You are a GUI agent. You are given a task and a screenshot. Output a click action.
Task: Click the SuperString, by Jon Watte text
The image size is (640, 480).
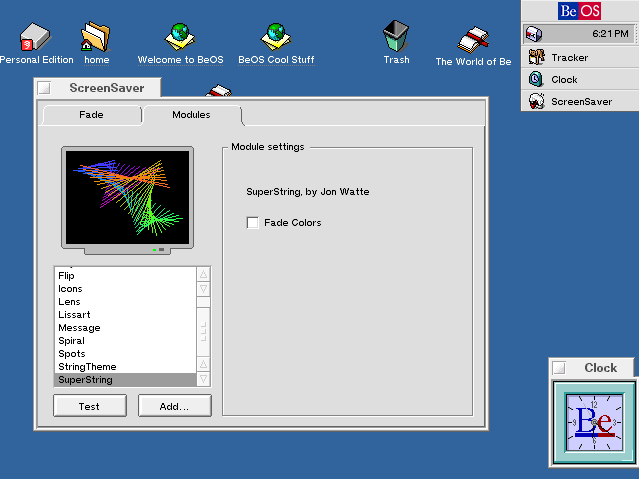308,192
